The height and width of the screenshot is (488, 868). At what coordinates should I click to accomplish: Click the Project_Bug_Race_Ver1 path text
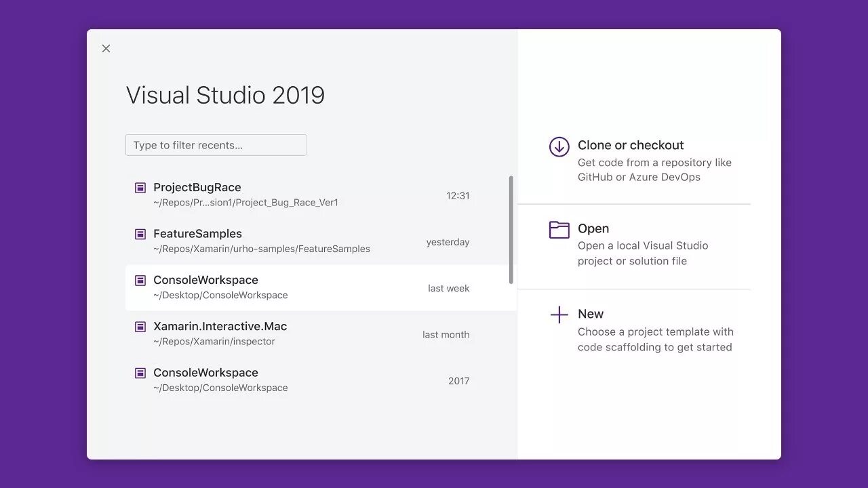(x=245, y=203)
